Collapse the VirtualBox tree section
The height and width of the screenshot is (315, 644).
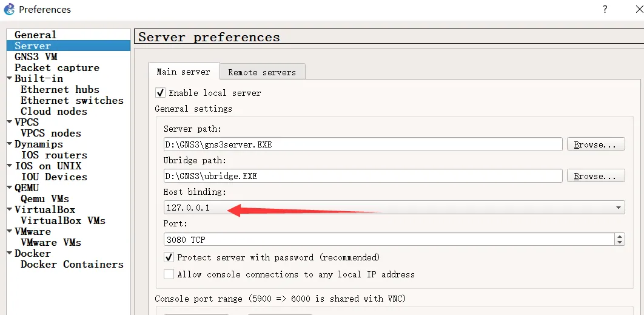[x=10, y=209]
